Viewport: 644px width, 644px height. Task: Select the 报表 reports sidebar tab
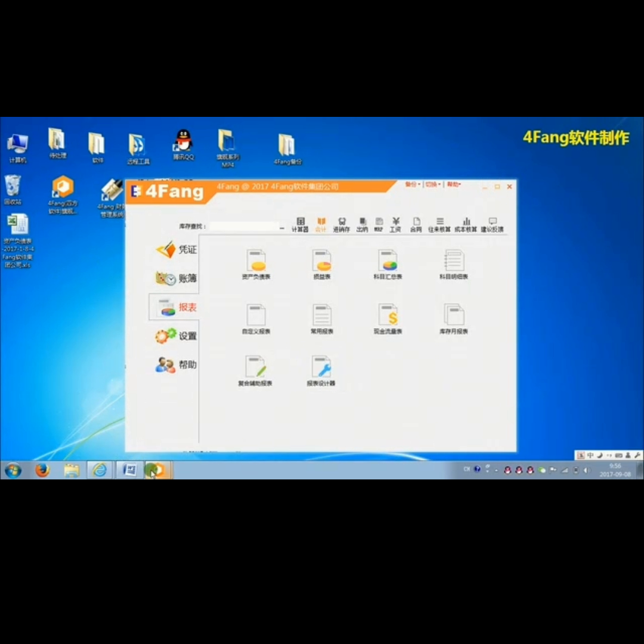pyautogui.click(x=174, y=307)
